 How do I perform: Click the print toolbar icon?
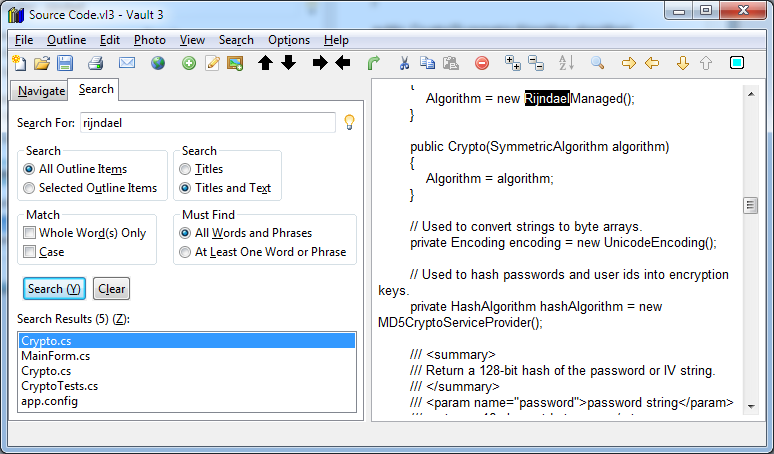[95, 63]
